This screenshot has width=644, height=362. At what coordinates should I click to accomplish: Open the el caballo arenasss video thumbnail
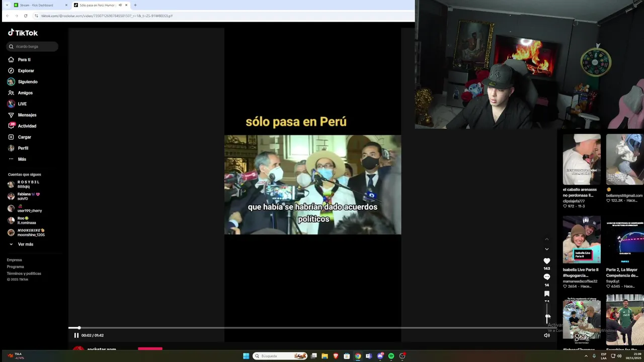(x=582, y=159)
